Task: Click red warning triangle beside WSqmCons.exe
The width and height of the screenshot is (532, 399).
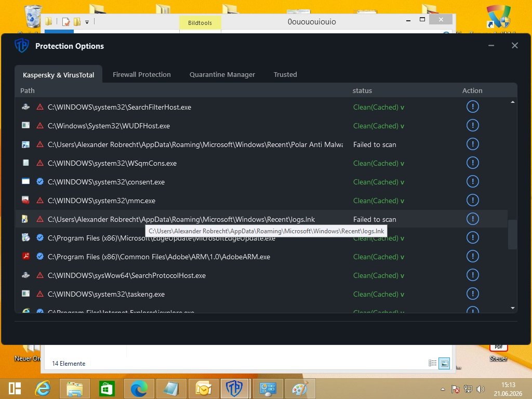Action: point(39,163)
